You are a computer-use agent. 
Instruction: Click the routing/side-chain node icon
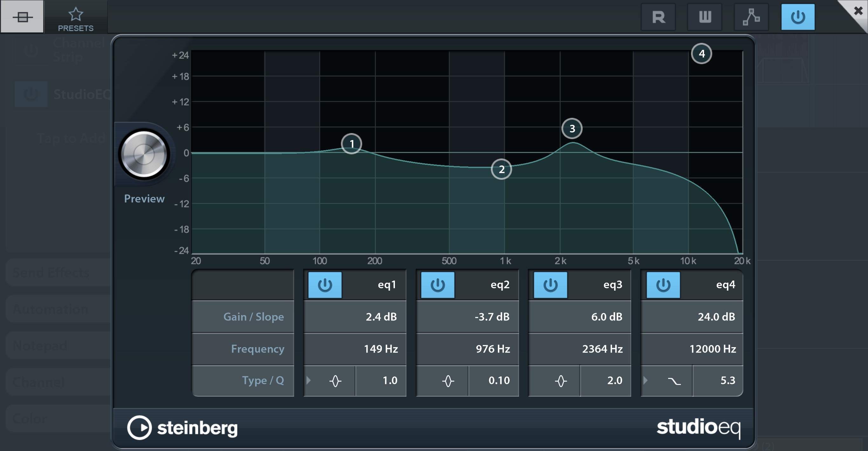tap(751, 17)
